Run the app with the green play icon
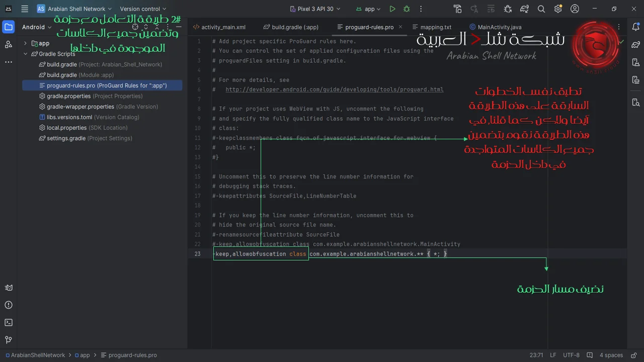This screenshot has width=644, height=362. tap(392, 9)
